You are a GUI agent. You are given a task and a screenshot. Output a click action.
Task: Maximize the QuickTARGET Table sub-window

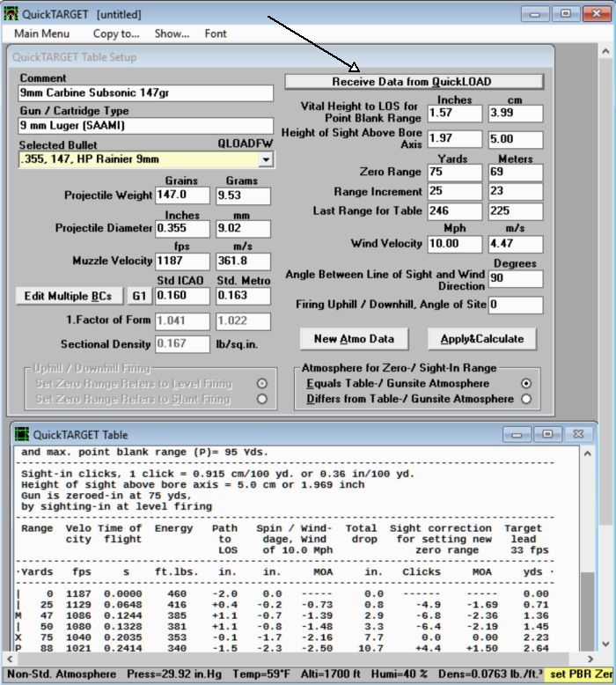coord(546,434)
